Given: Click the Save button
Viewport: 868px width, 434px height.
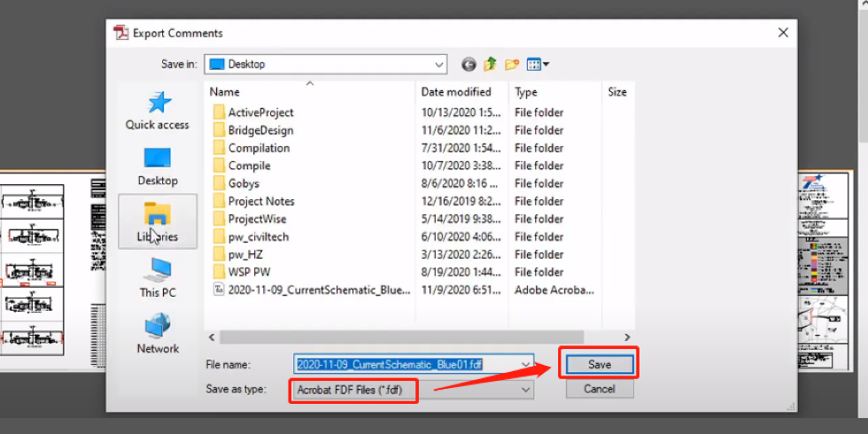Looking at the screenshot, I should pyautogui.click(x=600, y=364).
